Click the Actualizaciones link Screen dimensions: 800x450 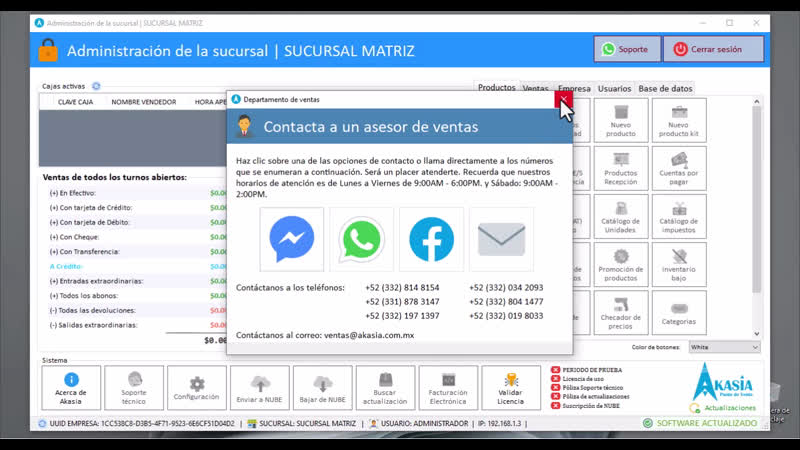(730, 408)
